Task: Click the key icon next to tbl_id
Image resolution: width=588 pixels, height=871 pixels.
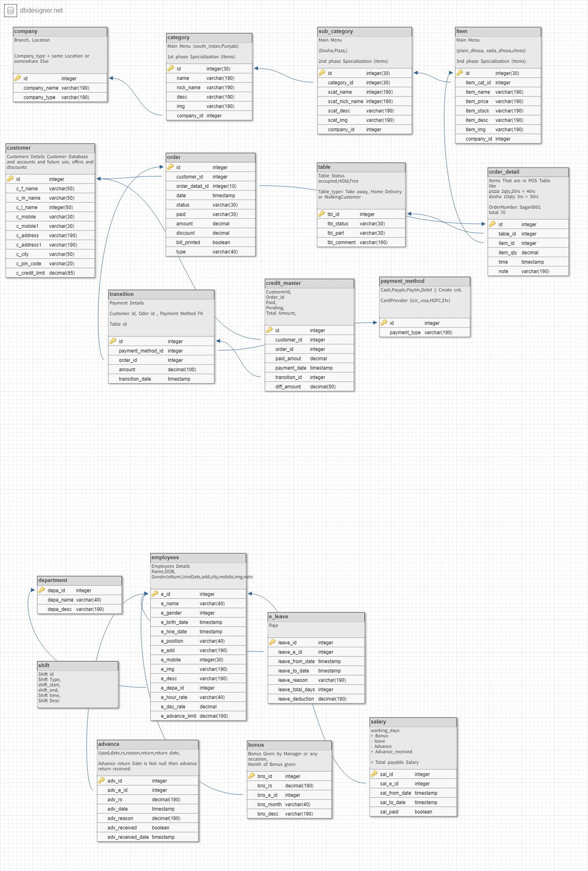Action: click(322, 214)
